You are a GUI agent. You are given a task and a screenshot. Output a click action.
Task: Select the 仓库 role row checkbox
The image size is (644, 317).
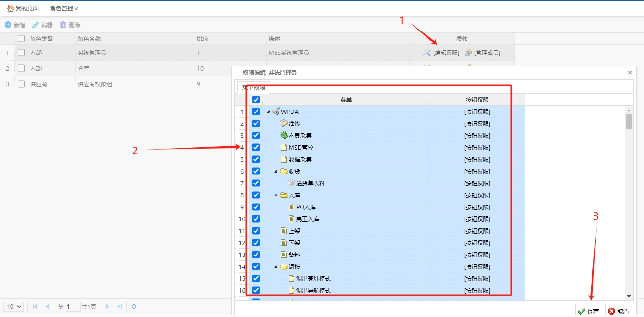tap(21, 68)
